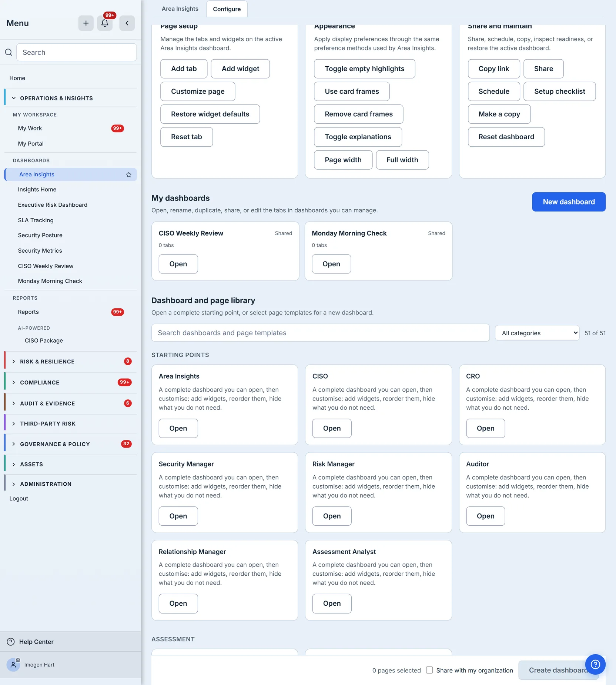Open CISO Package in the sidebar
616x685 pixels.
click(x=44, y=340)
